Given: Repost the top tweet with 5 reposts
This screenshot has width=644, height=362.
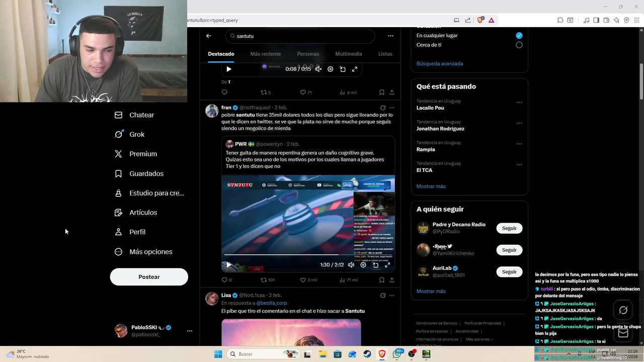Looking at the screenshot, I should (266, 93).
